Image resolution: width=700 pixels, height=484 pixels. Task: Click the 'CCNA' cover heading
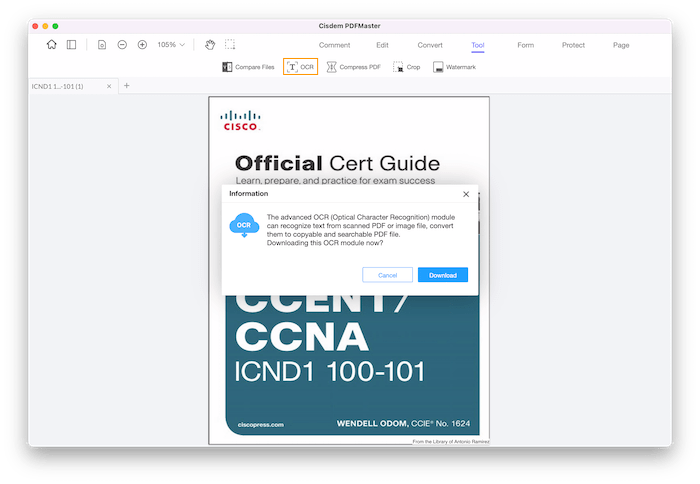click(x=302, y=337)
